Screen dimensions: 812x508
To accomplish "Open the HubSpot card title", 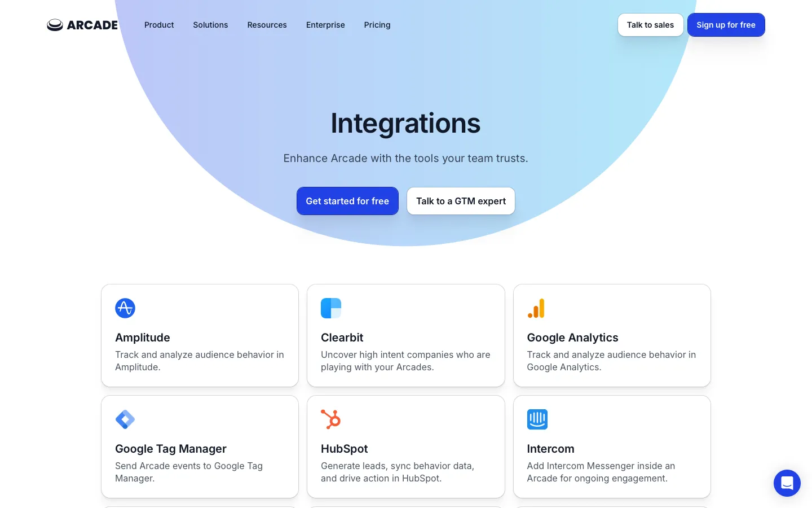I will pyautogui.click(x=345, y=449).
